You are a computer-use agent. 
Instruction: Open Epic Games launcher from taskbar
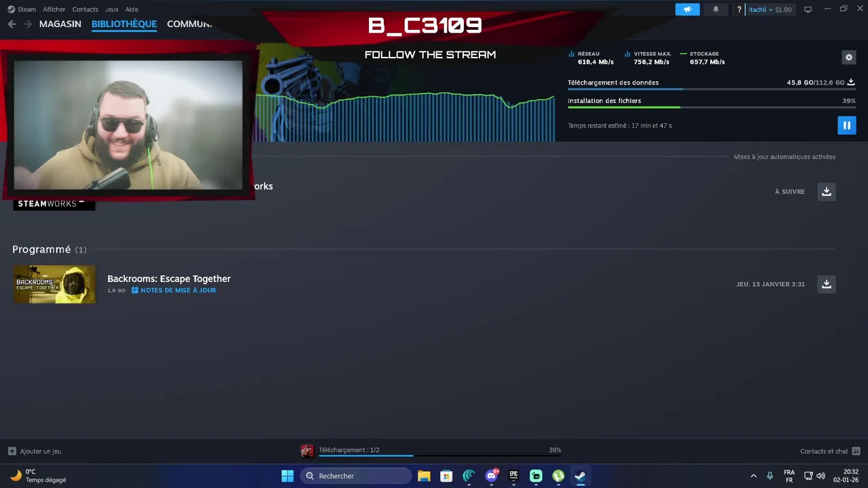click(513, 476)
